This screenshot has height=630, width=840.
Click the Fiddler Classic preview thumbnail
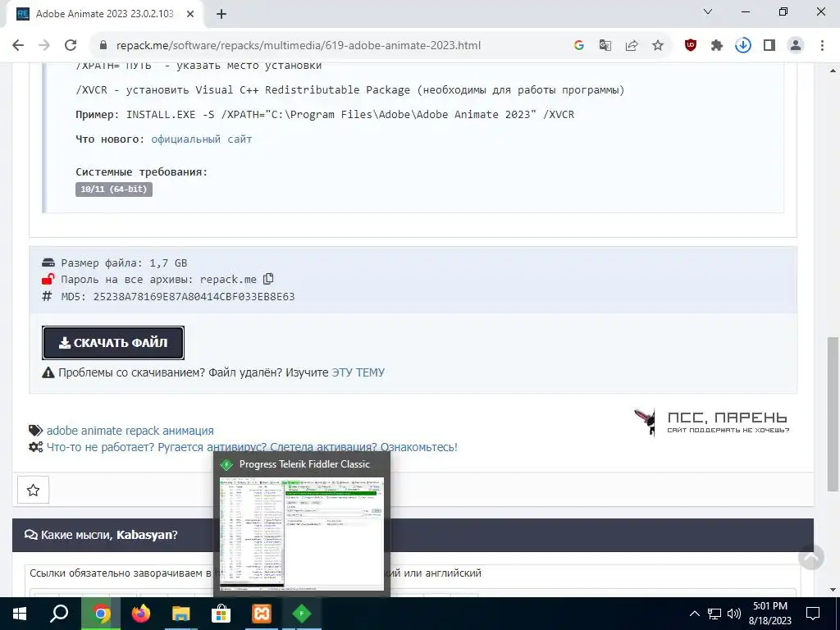302,533
